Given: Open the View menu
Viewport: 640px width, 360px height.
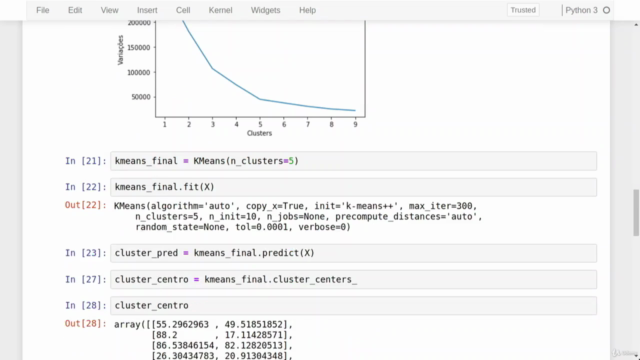Looking at the screenshot, I should 109,10.
